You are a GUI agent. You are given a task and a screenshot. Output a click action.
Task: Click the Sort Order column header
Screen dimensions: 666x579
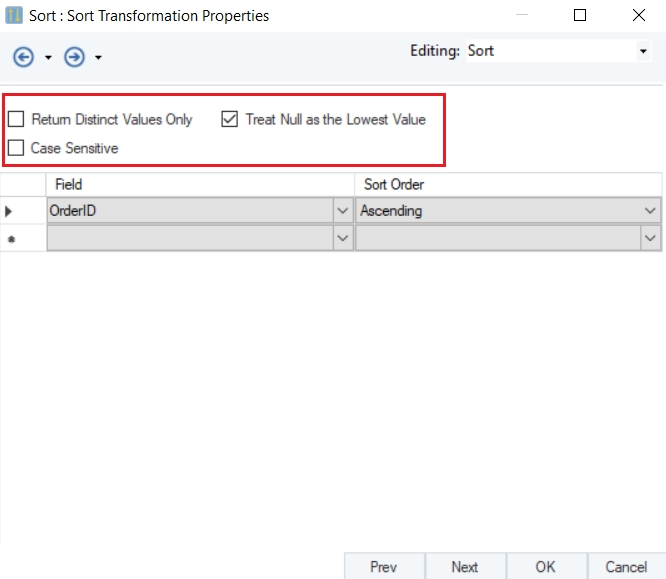pyautogui.click(x=508, y=185)
